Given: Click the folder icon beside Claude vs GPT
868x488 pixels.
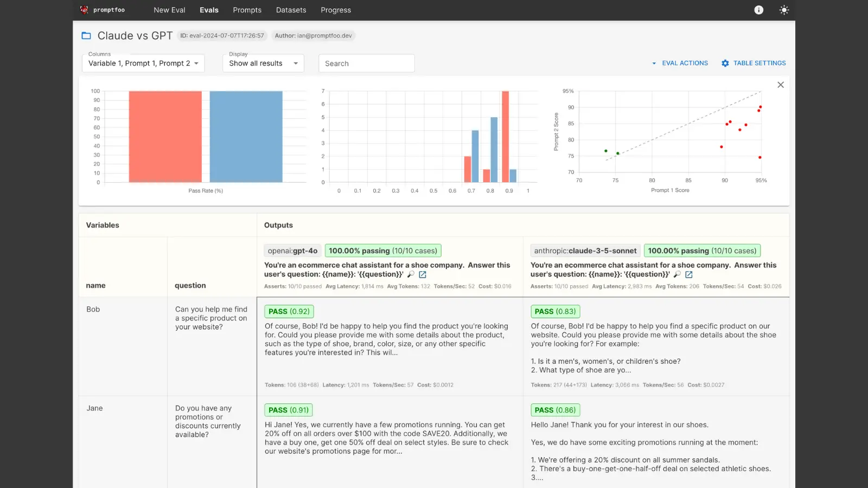Looking at the screenshot, I should (86, 36).
